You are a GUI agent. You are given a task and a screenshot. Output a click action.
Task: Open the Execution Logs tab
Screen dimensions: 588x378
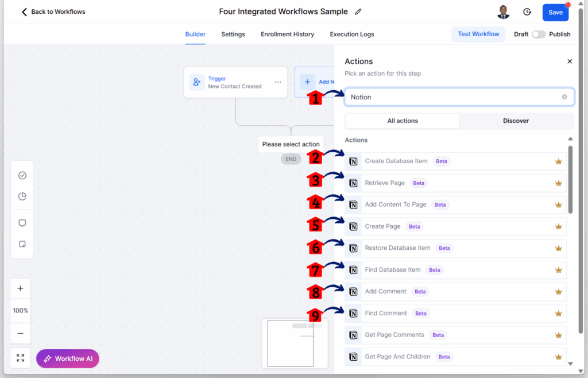pyautogui.click(x=352, y=34)
